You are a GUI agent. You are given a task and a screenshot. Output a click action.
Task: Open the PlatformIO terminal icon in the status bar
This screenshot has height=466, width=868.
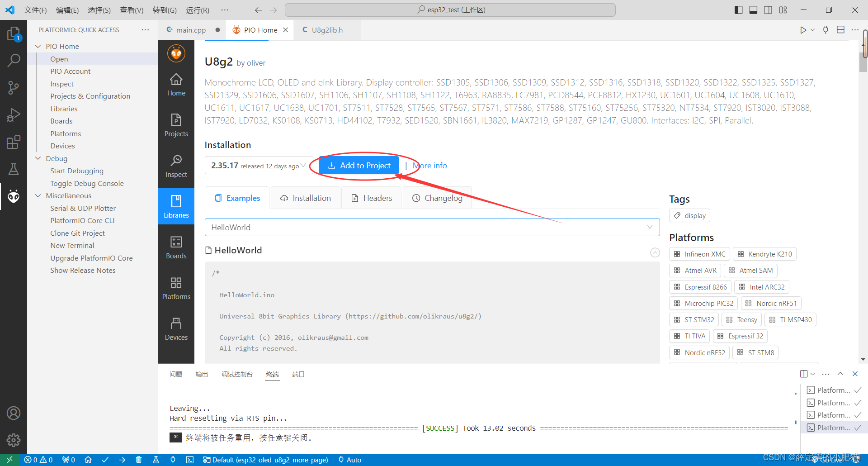[190, 460]
